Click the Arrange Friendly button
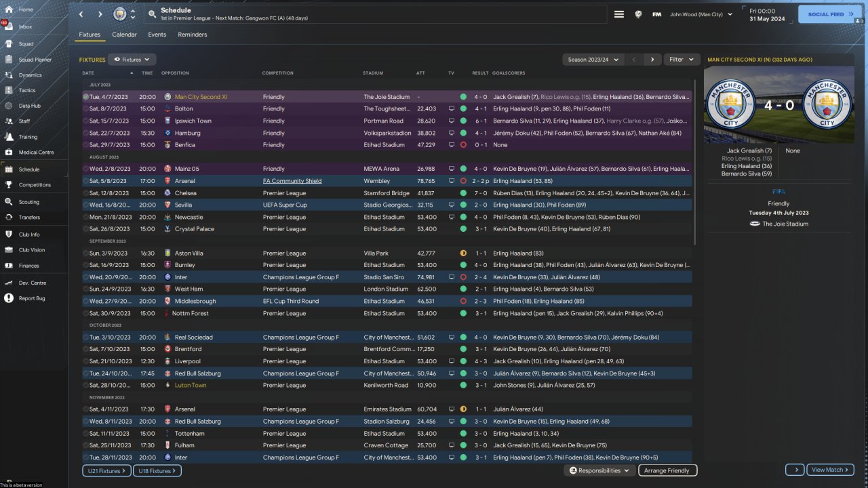Screen dimensions: 868x488 click(x=667, y=470)
